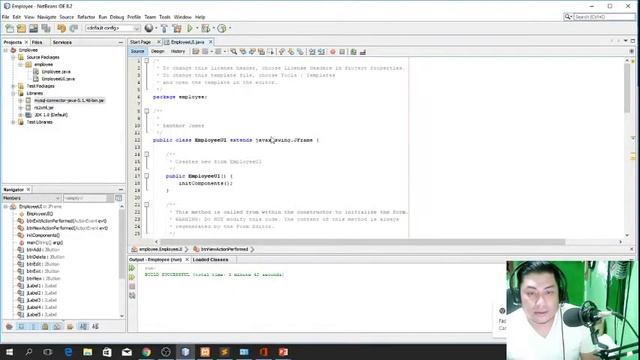640x360 pixels.
Task: Toggle Sort by Name in Navigator bottom bar
Action: (x=83, y=326)
